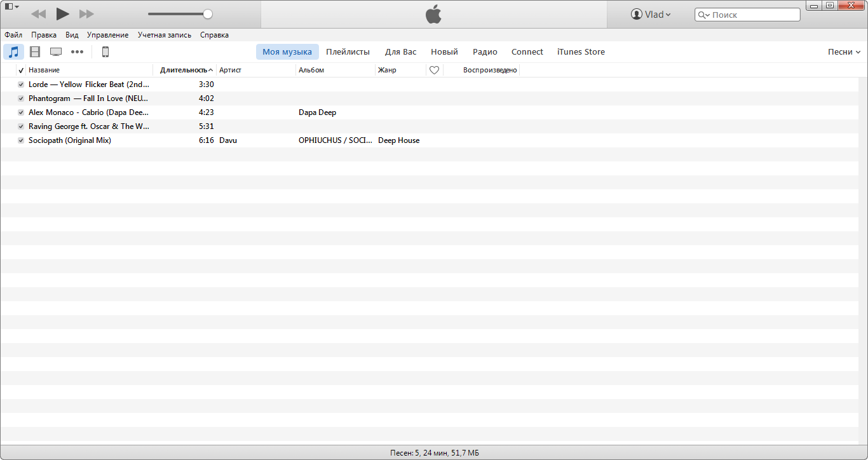Switch to the Movies library icon
The height and width of the screenshot is (460, 868).
(x=35, y=52)
